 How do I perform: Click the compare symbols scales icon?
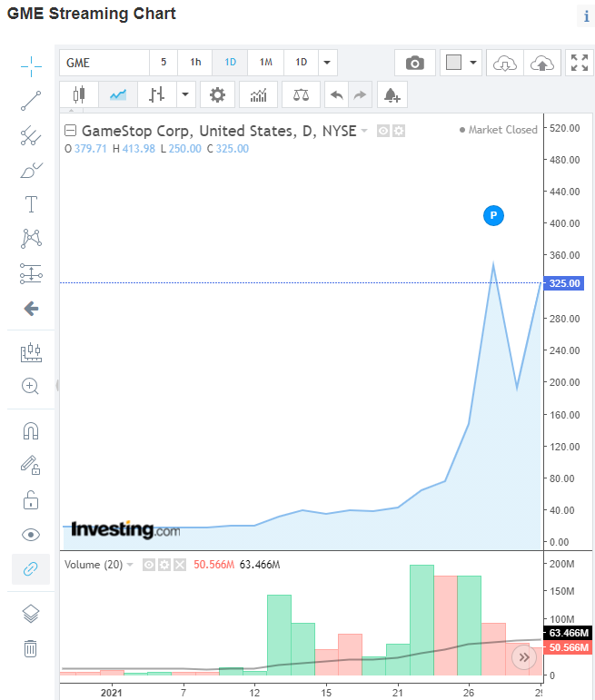click(301, 94)
